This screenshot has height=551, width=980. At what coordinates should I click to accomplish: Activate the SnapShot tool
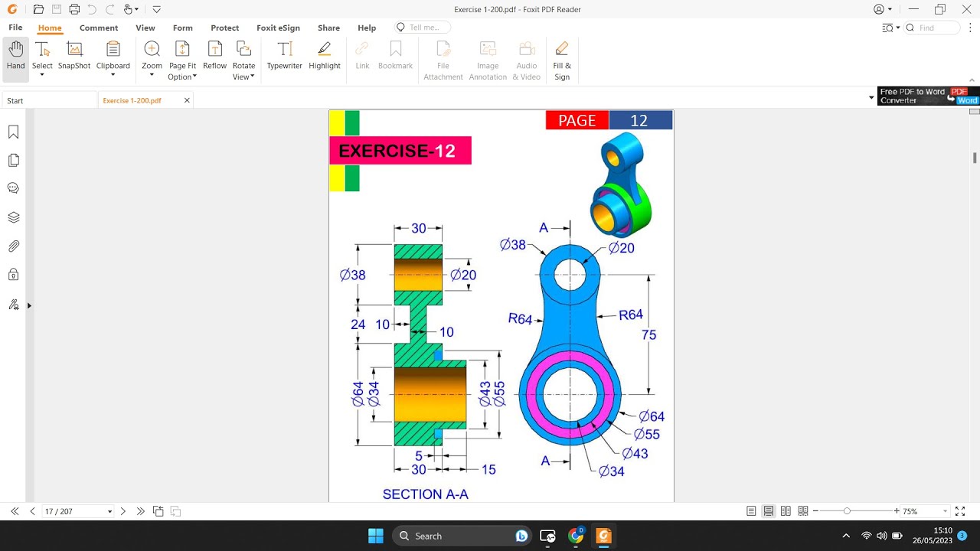coord(74,57)
